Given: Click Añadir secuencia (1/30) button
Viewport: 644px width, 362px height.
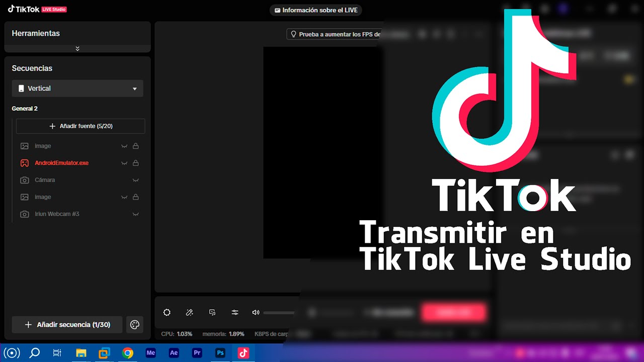Looking at the screenshot, I should [x=67, y=325].
